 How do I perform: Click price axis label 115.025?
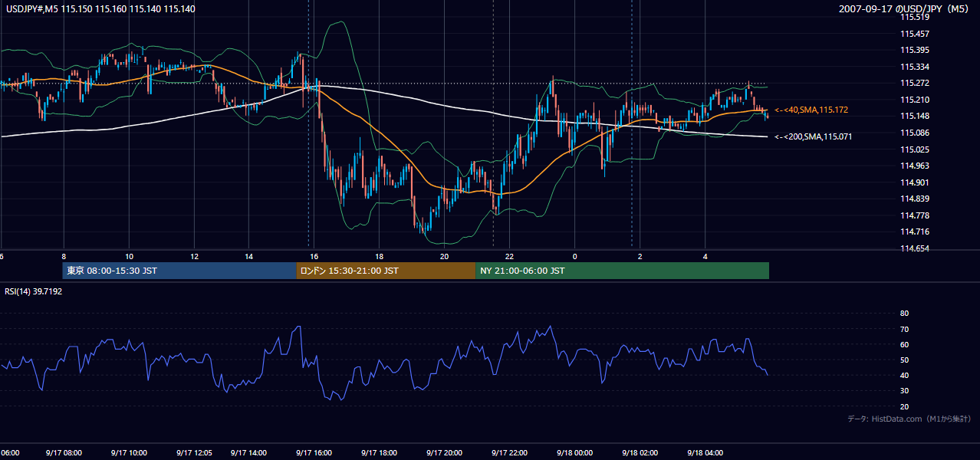pyautogui.click(x=914, y=149)
